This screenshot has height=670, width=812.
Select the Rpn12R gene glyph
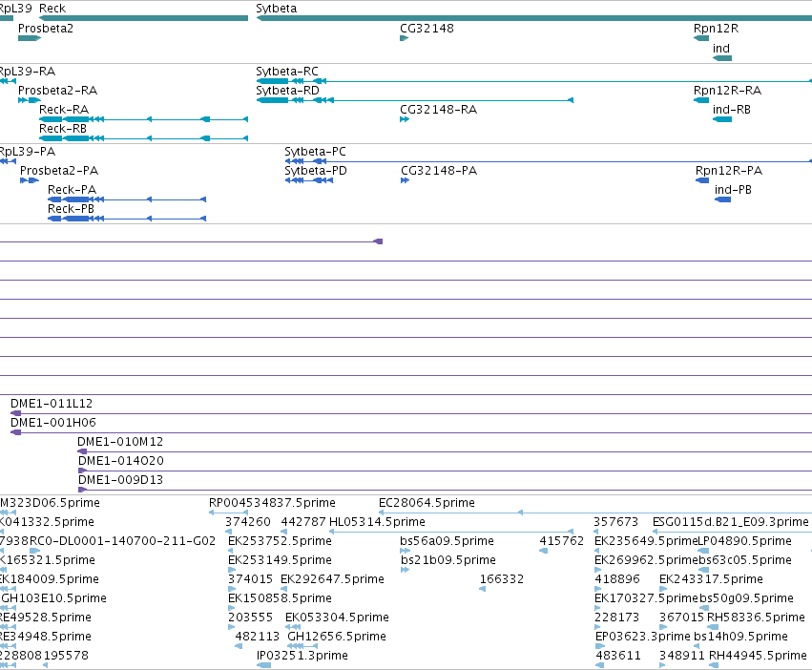pos(701,38)
